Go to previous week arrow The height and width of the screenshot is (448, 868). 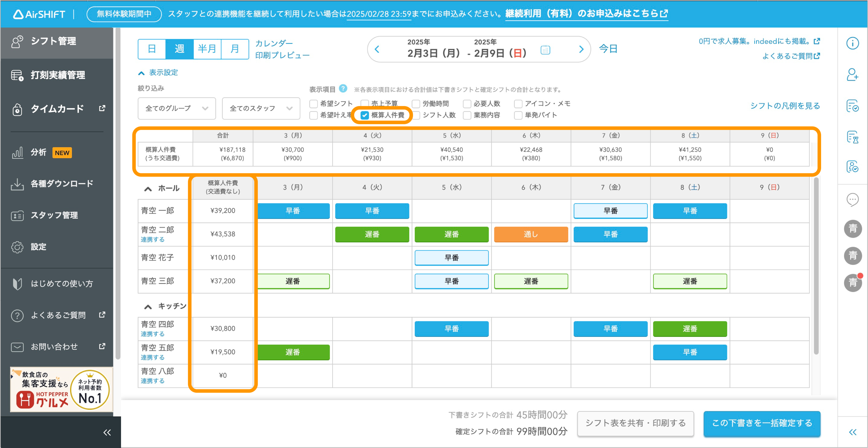click(x=377, y=49)
